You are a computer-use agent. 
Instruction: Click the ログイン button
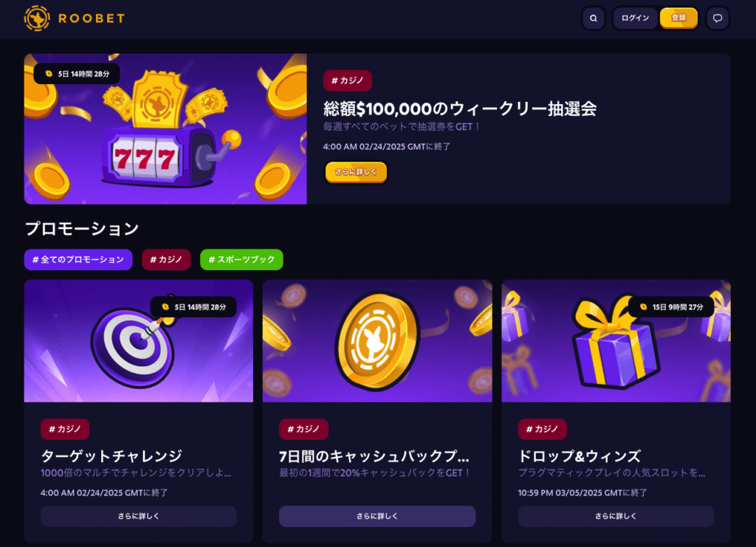(x=635, y=18)
